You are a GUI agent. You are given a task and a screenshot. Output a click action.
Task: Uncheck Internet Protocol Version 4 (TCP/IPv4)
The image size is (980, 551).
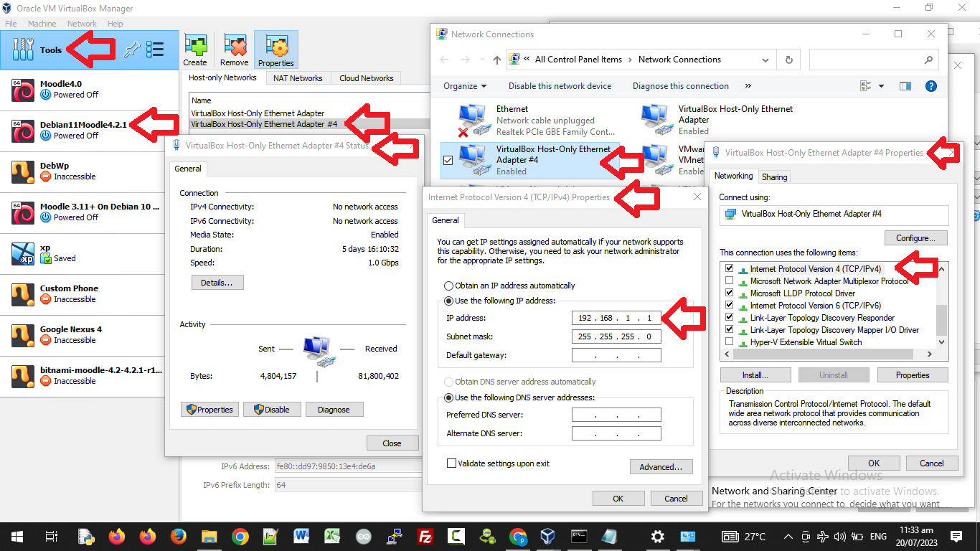coord(730,268)
